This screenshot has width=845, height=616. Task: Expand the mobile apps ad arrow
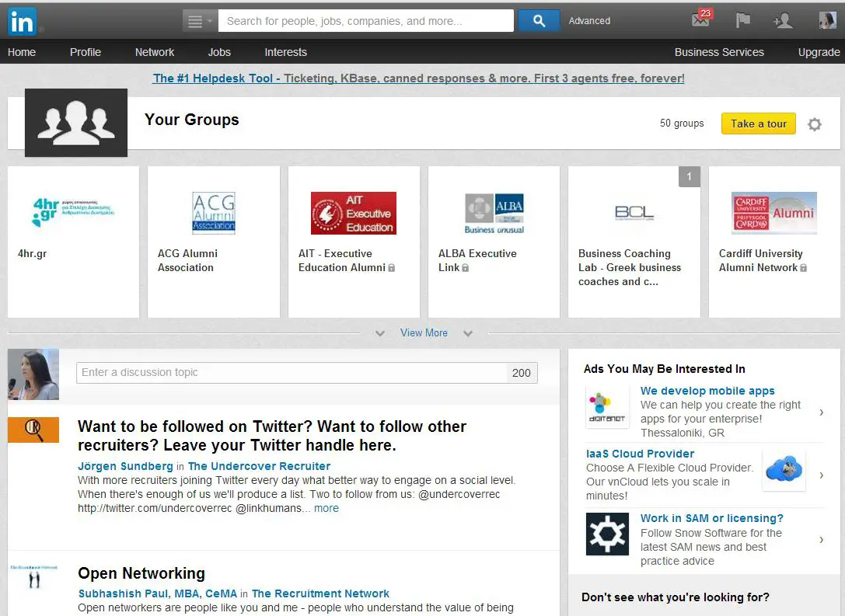coord(821,412)
